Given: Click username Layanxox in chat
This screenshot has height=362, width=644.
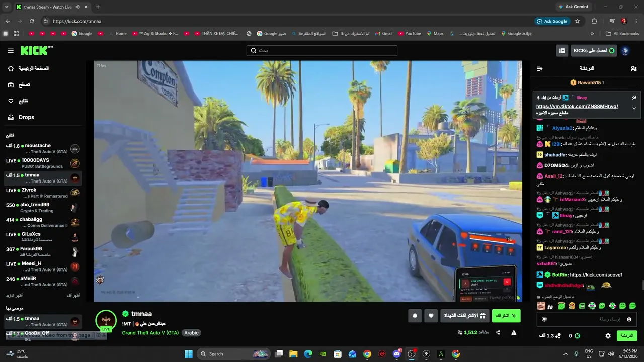Looking at the screenshot, I should click(555, 248).
